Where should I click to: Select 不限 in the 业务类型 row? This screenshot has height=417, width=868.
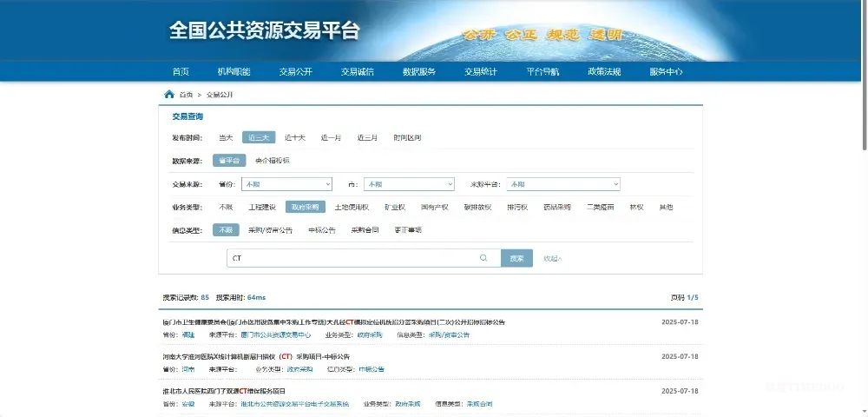click(226, 207)
